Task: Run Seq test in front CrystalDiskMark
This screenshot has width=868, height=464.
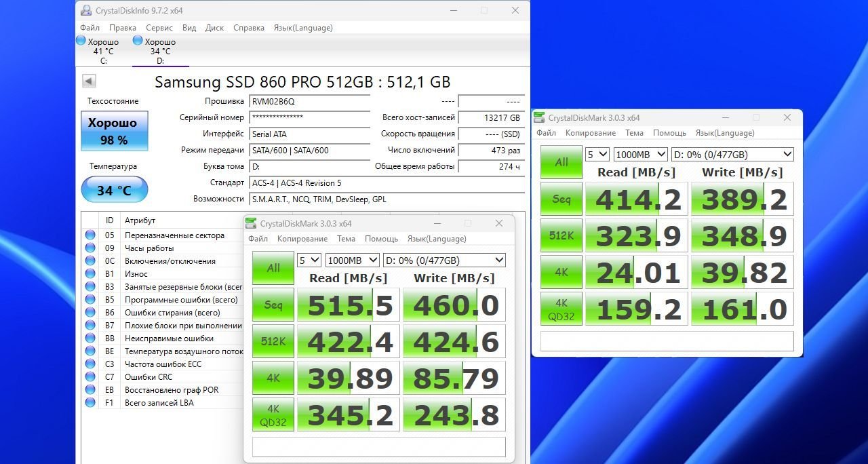Action: click(x=273, y=305)
